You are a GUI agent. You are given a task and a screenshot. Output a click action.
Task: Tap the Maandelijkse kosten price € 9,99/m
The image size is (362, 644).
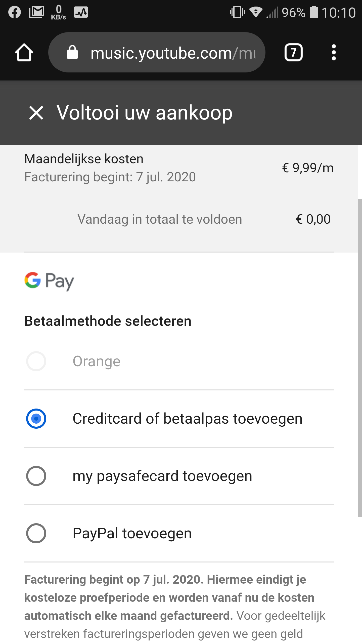point(308,168)
